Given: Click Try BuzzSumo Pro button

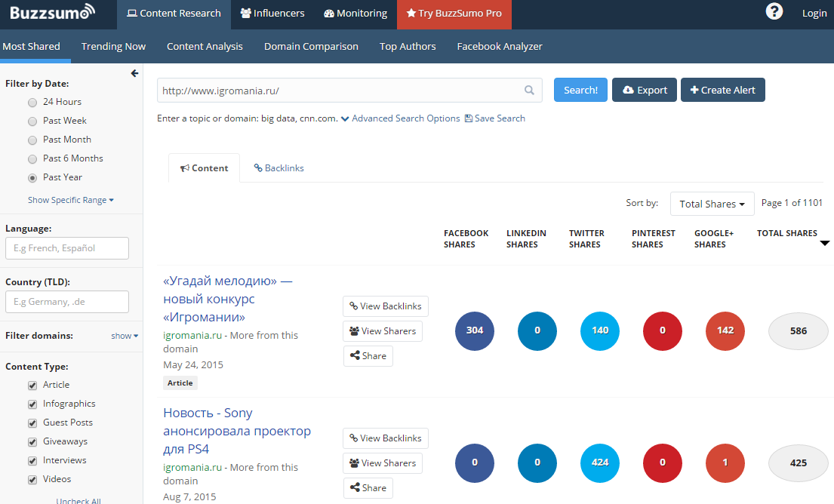Looking at the screenshot, I should click(454, 14).
